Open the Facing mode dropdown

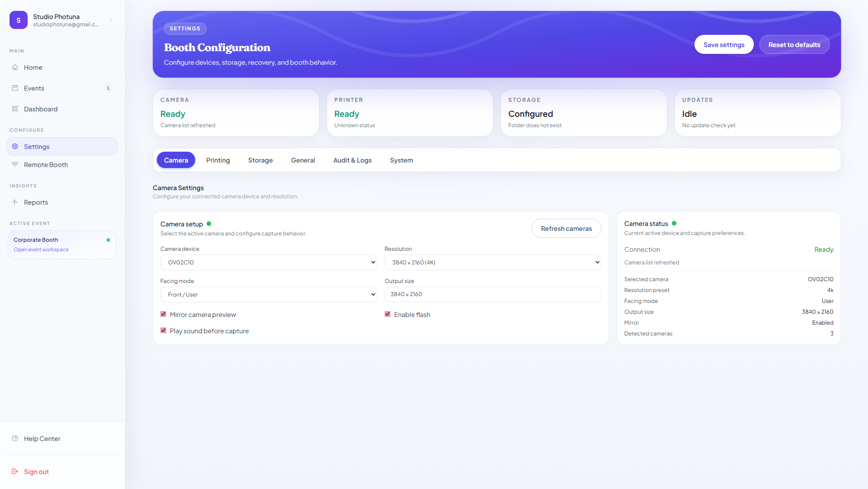tap(269, 294)
